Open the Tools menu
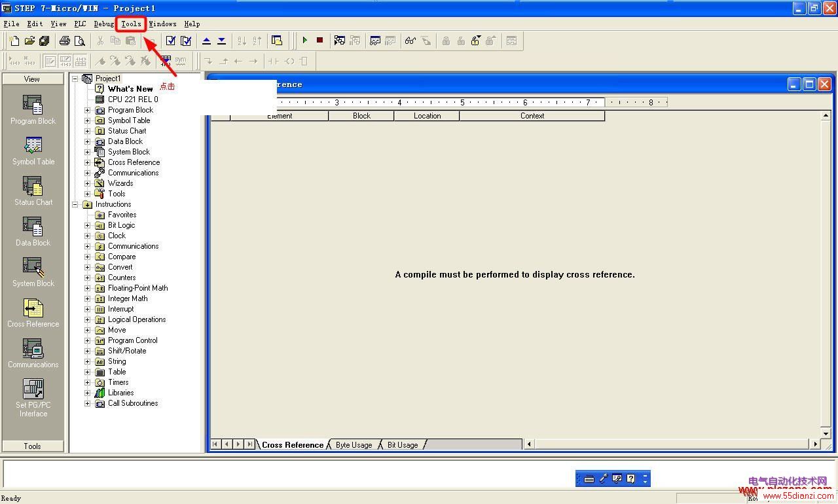The height and width of the screenshot is (504, 838). 131,24
